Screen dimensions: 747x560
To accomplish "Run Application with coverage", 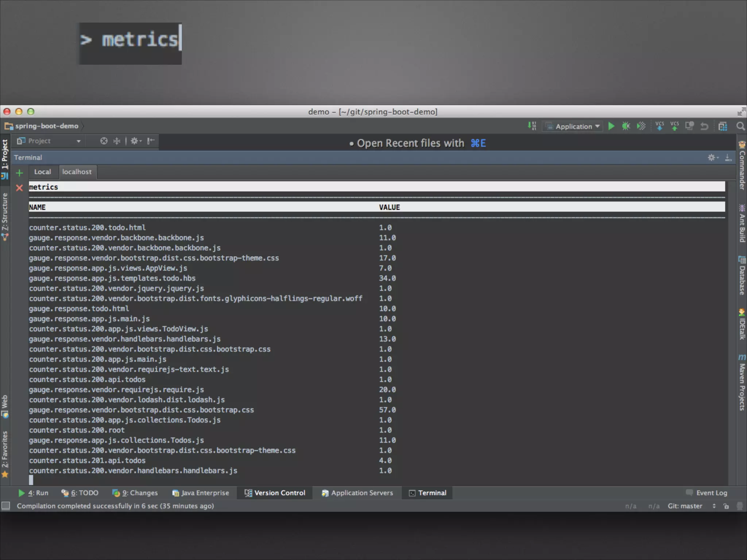I will 641,126.
